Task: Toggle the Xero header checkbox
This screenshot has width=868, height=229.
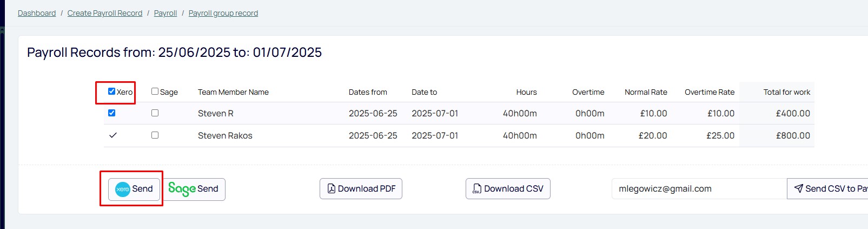Action: [111, 91]
